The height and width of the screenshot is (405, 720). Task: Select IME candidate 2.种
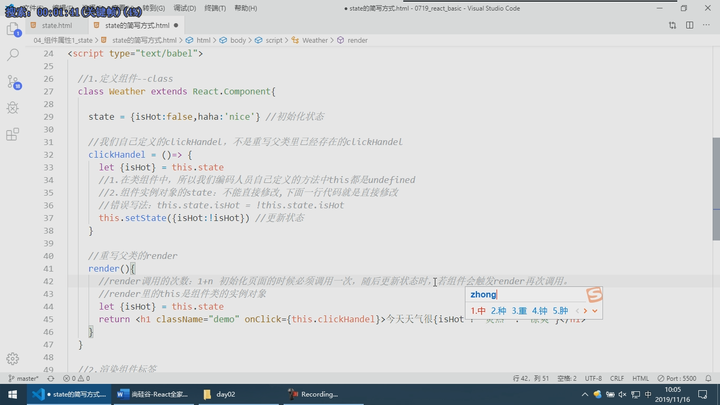498,311
